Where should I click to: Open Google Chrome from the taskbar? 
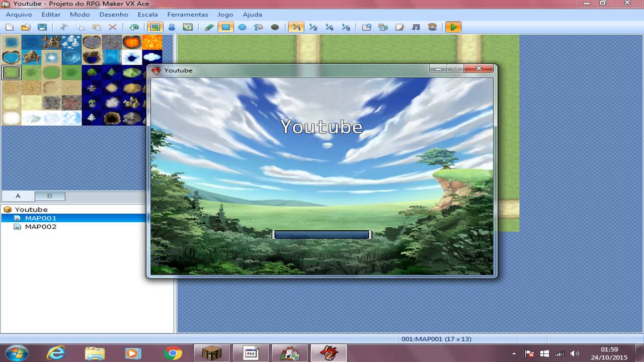coord(173,353)
